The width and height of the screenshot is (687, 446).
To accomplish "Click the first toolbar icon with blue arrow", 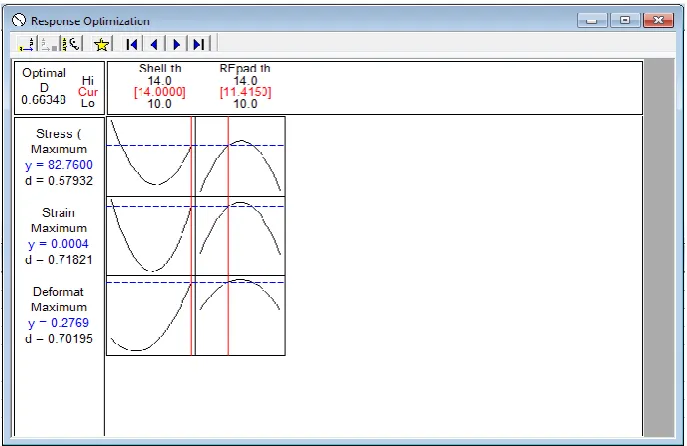I will pyautogui.click(x=26, y=44).
